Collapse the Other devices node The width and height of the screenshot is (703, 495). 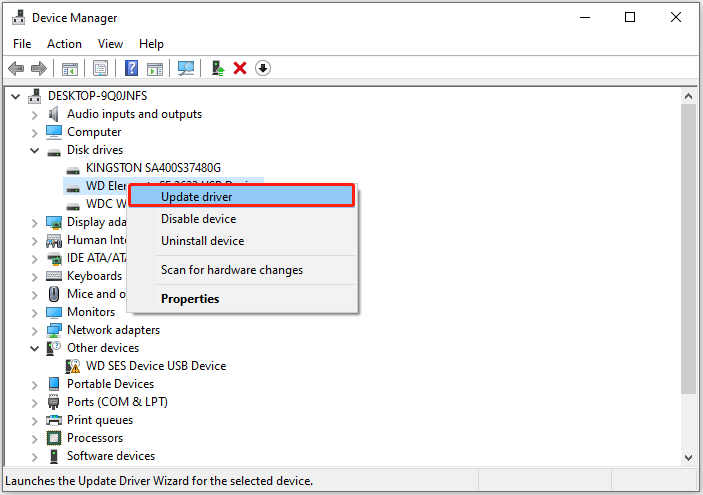point(35,348)
